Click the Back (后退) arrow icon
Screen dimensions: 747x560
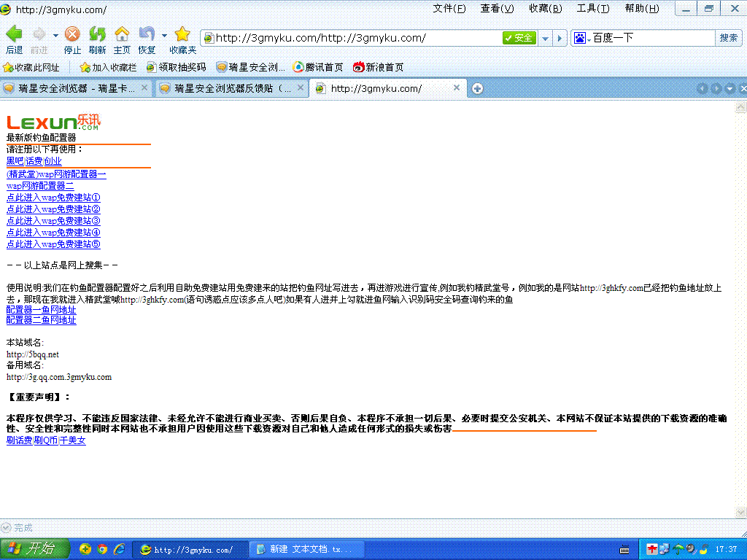tap(14, 34)
